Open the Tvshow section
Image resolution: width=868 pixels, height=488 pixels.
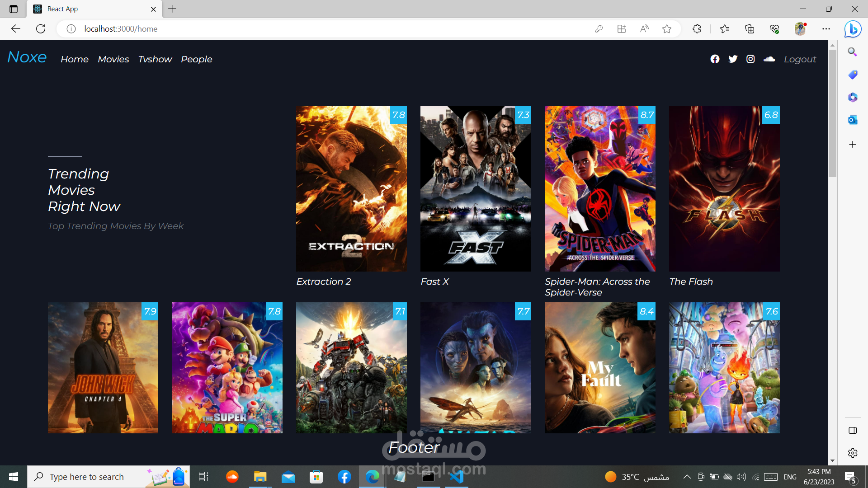coord(155,59)
